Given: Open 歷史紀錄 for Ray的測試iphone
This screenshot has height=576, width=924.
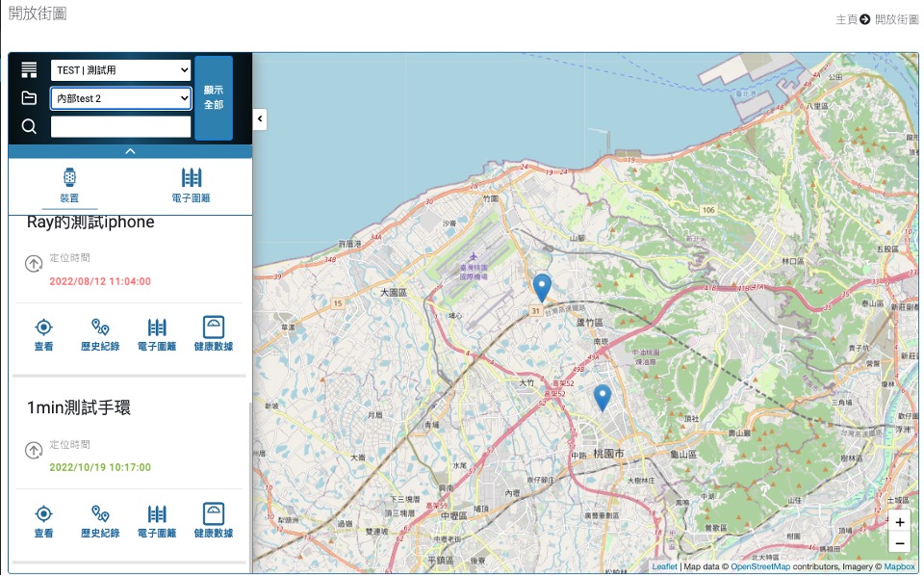Looking at the screenshot, I should point(100,333).
